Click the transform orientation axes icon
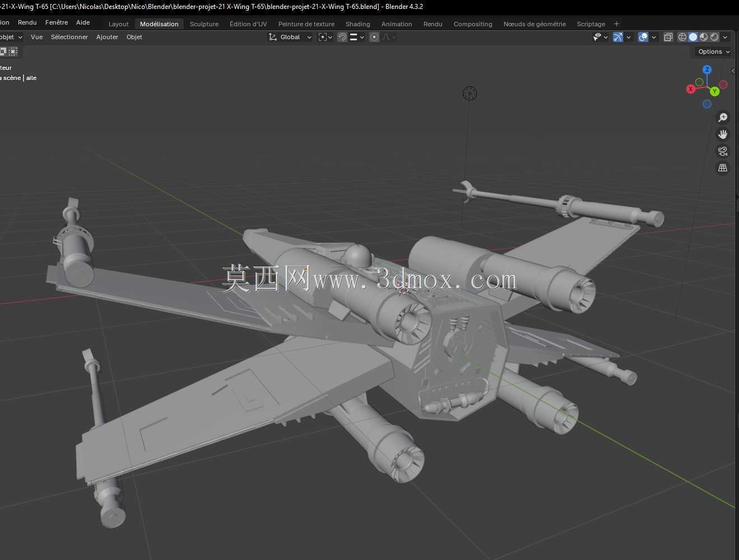The height and width of the screenshot is (560, 739). point(273,37)
